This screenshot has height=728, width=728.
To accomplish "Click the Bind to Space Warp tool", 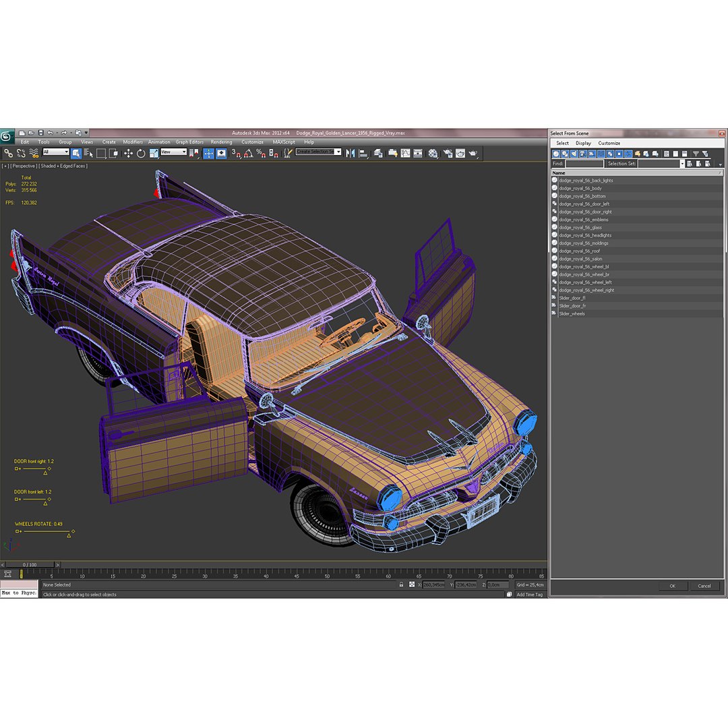I will (34, 153).
